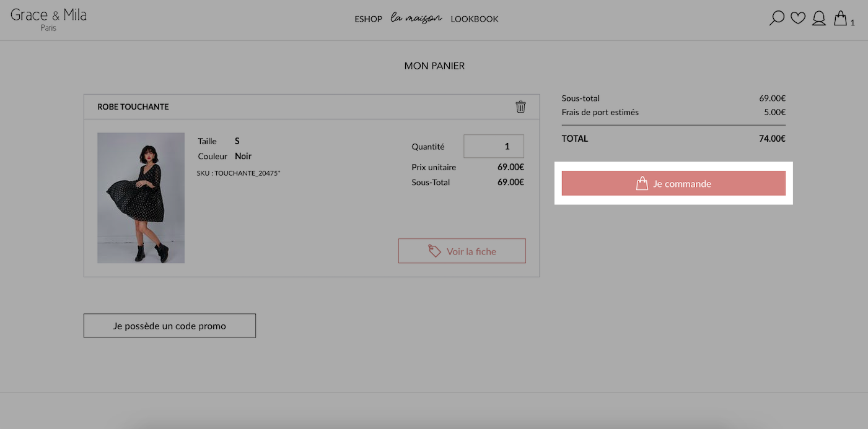
Task: Click the TOTAL 74.00€ amount
Action: 772,139
